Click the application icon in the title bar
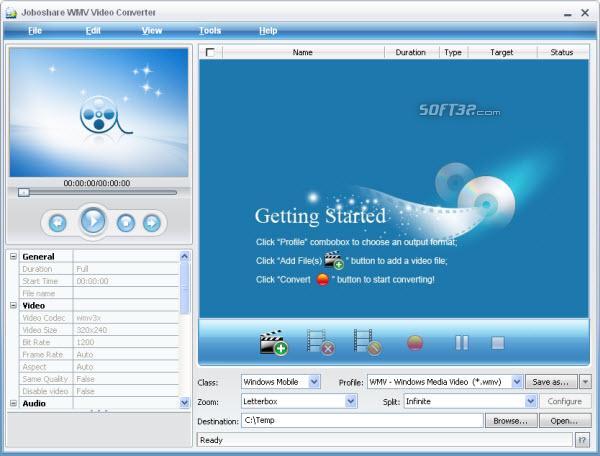The image size is (600, 456). tap(11, 13)
